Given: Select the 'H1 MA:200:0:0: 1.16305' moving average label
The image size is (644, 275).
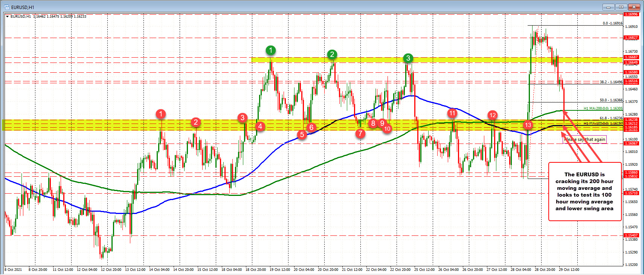Looking at the screenshot, I should (603, 108).
